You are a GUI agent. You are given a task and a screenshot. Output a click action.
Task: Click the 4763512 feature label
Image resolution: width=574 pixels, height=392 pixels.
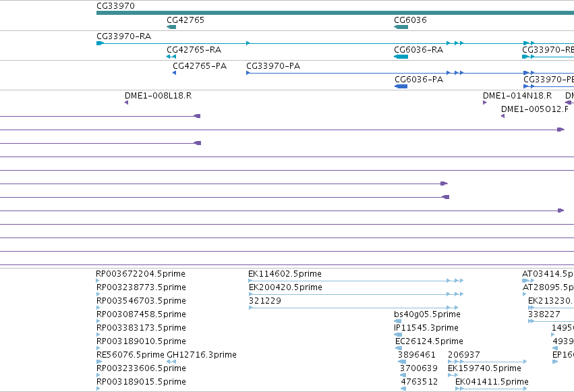(419, 382)
